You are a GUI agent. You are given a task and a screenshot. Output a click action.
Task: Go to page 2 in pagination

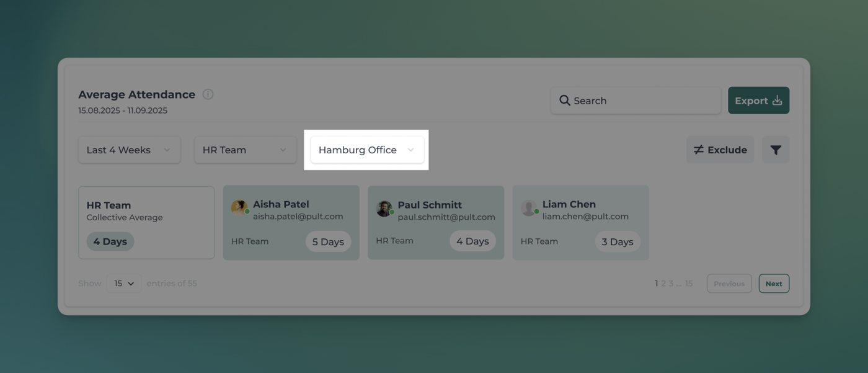[663, 284]
